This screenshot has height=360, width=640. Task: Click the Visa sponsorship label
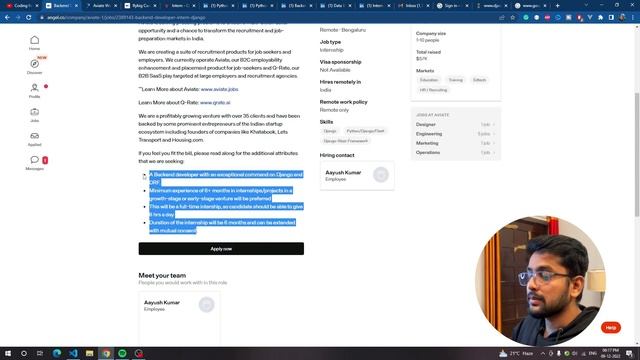(340, 62)
